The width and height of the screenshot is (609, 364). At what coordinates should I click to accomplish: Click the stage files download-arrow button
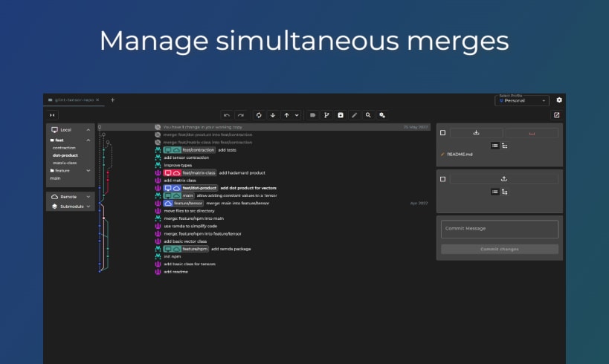coord(476,133)
